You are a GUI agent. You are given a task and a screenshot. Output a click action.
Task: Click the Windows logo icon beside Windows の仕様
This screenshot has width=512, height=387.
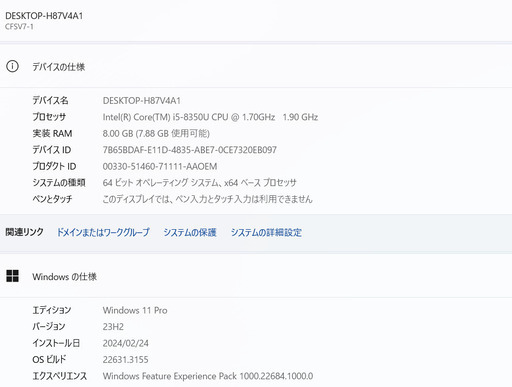[x=12, y=276]
